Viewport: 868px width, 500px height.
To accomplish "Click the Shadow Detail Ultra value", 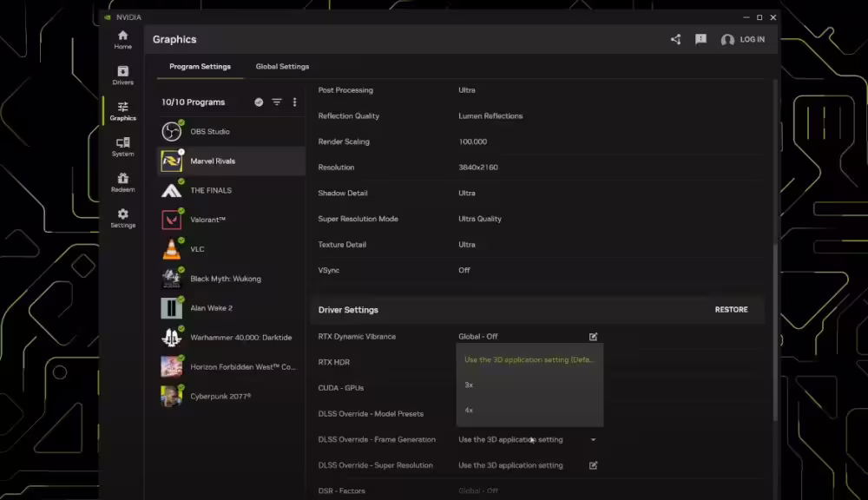I will point(467,194).
